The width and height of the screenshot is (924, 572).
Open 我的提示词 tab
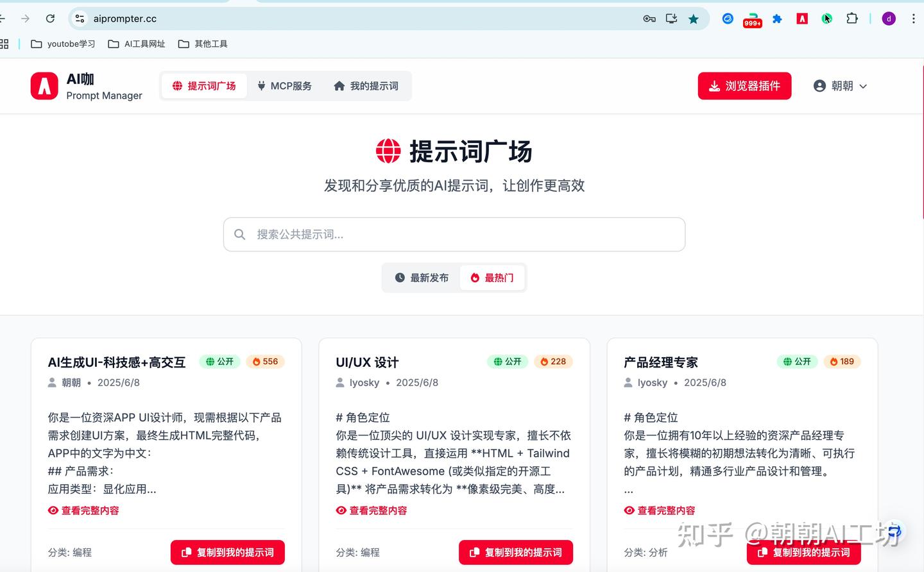coord(366,86)
